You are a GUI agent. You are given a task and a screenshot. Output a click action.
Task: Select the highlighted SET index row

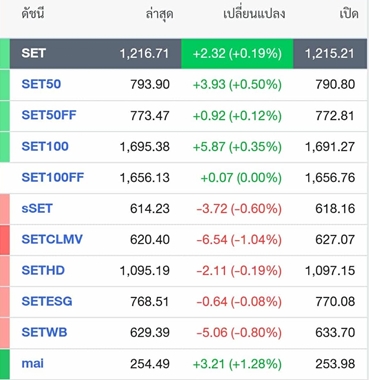pyautogui.click(x=188, y=54)
